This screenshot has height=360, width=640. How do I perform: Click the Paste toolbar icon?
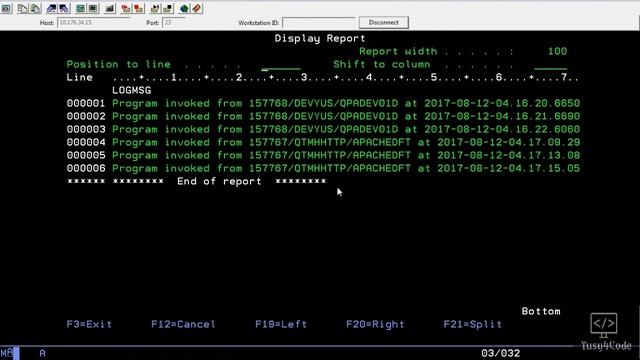coord(36,8)
